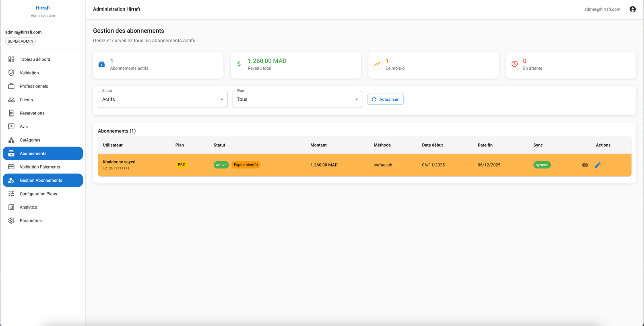Screen dimensions: 644x326
Task: Select Validation Paiements in the sidebar
Action: (x=43, y=167)
